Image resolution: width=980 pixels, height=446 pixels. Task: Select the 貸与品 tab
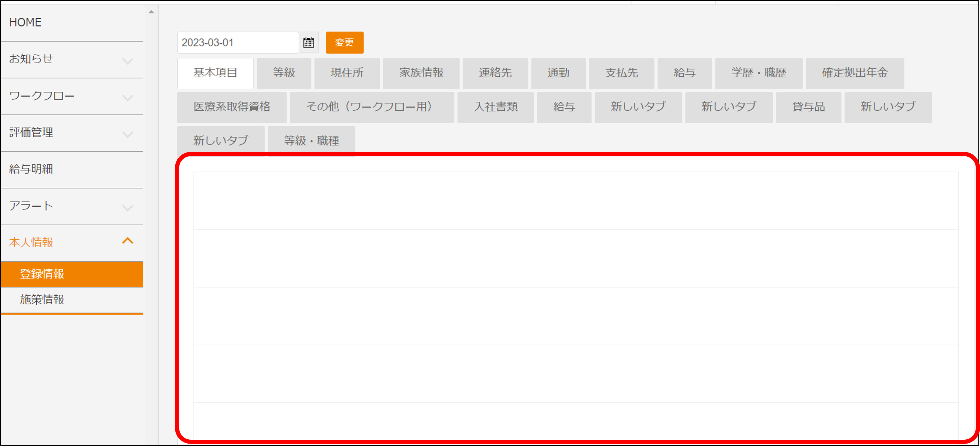[x=808, y=107]
